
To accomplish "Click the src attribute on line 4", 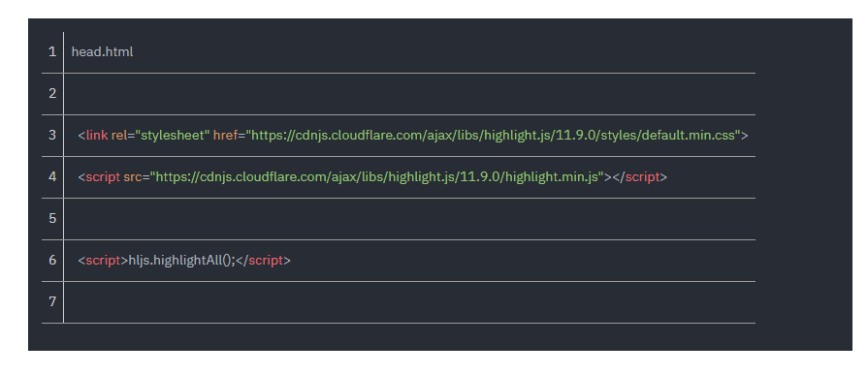I will coord(133,176).
